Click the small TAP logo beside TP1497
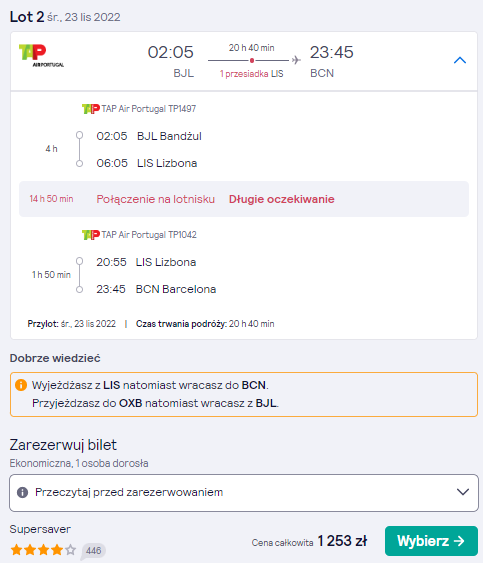 (90, 109)
